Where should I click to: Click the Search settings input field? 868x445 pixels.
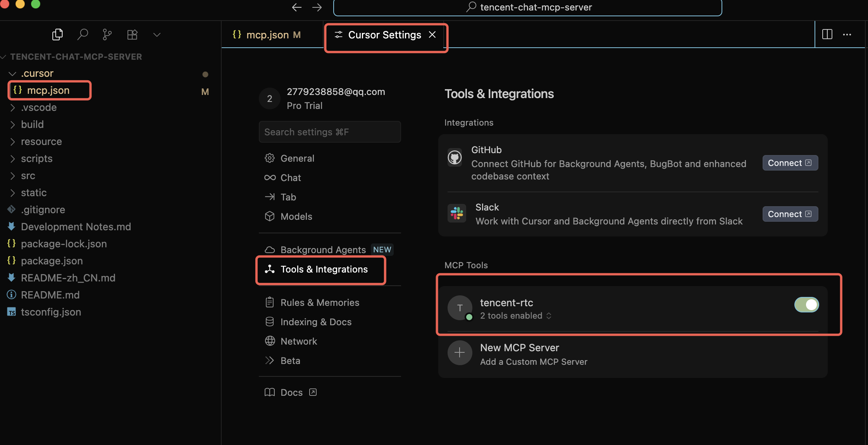[329, 132]
